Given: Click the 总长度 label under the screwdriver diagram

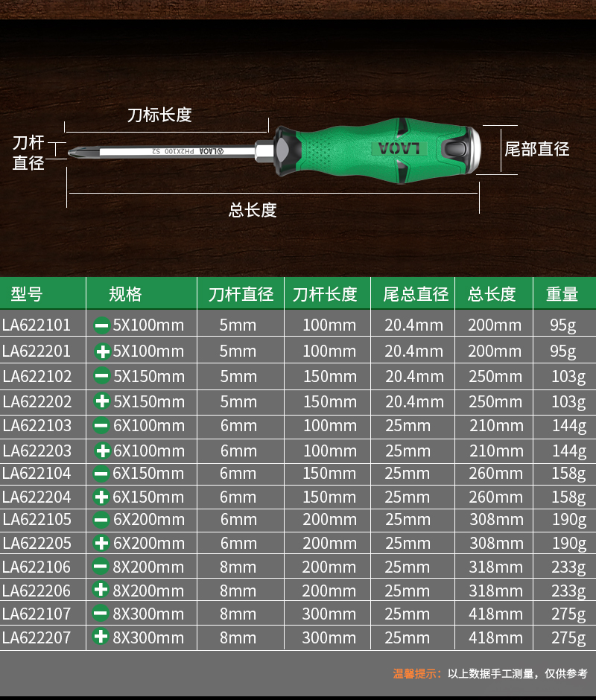Looking at the screenshot, I should (x=253, y=210).
